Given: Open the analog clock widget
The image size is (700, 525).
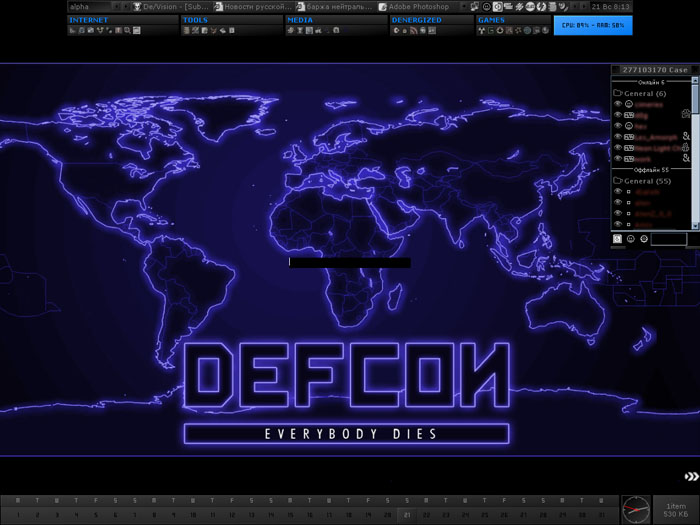Looking at the screenshot, I should 635,508.
